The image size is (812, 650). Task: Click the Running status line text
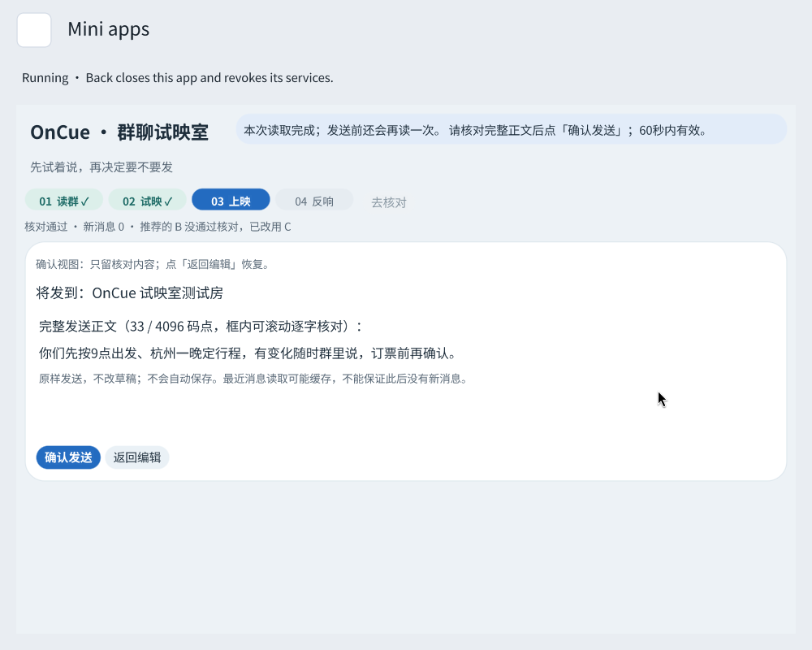coord(178,78)
